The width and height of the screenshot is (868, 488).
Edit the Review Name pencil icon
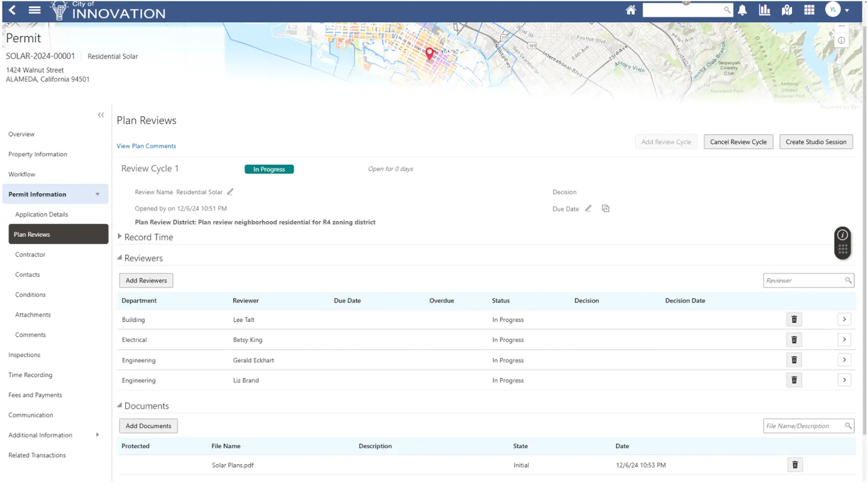(230, 192)
